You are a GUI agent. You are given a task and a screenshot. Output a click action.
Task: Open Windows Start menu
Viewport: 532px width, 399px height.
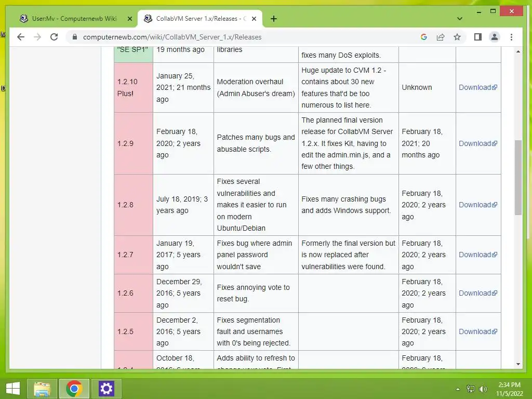[12, 389]
